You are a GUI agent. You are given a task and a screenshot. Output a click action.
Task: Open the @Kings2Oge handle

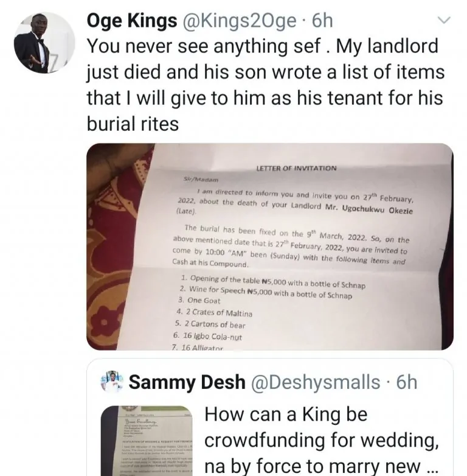[x=238, y=21]
